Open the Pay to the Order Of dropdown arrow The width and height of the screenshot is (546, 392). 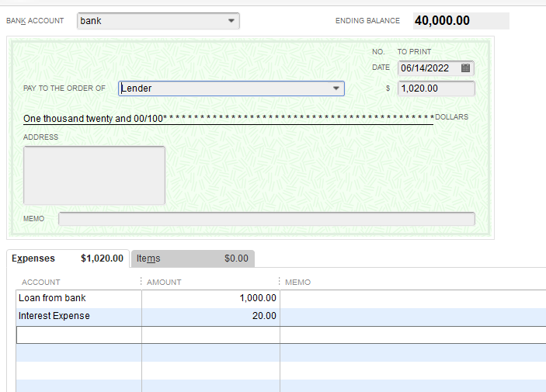(336, 88)
